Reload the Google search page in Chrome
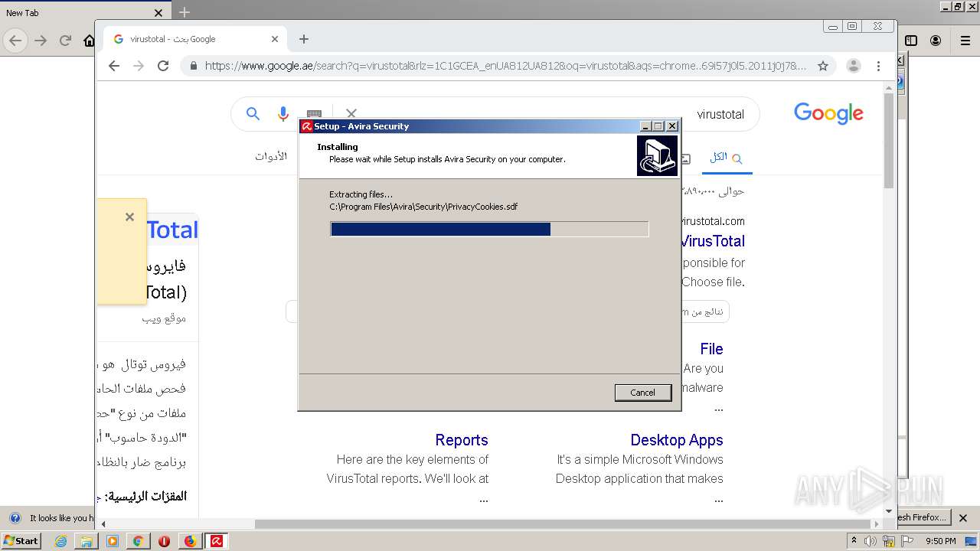This screenshot has width=980, height=551. point(163,66)
